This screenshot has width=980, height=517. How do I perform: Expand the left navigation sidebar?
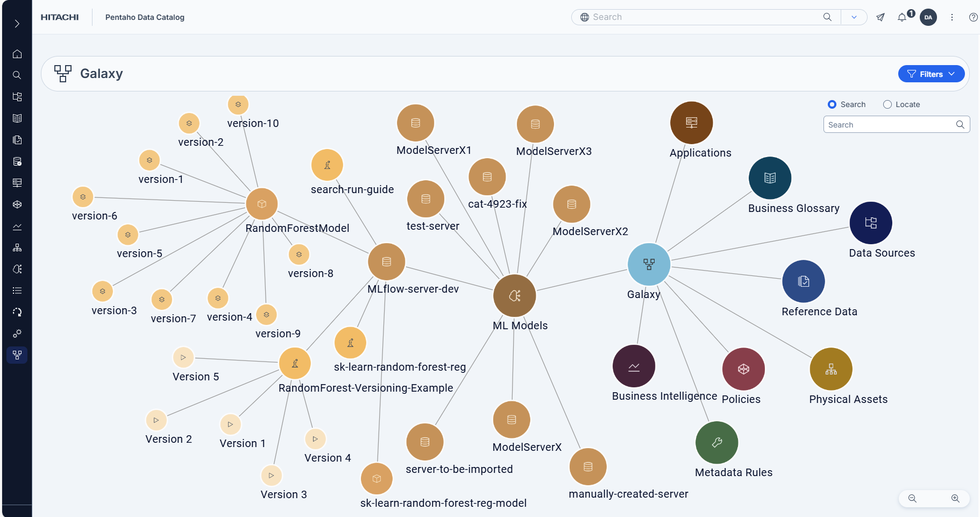tap(17, 24)
